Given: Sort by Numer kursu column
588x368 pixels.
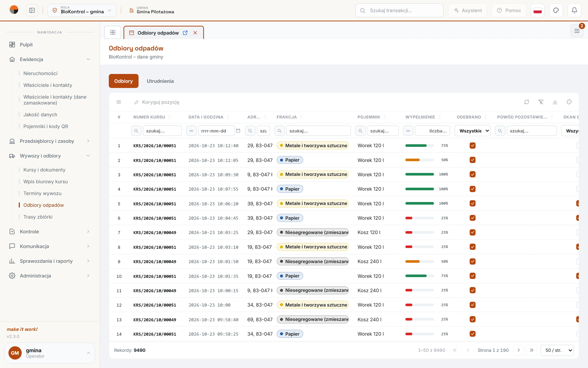Looking at the screenshot, I should pos(152,117).
